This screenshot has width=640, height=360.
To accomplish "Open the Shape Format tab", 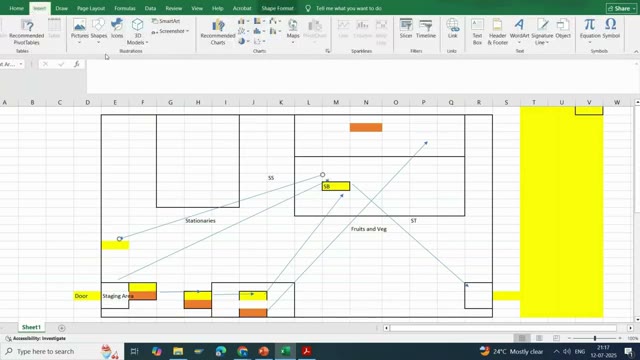I will click(x=278, y=8).
